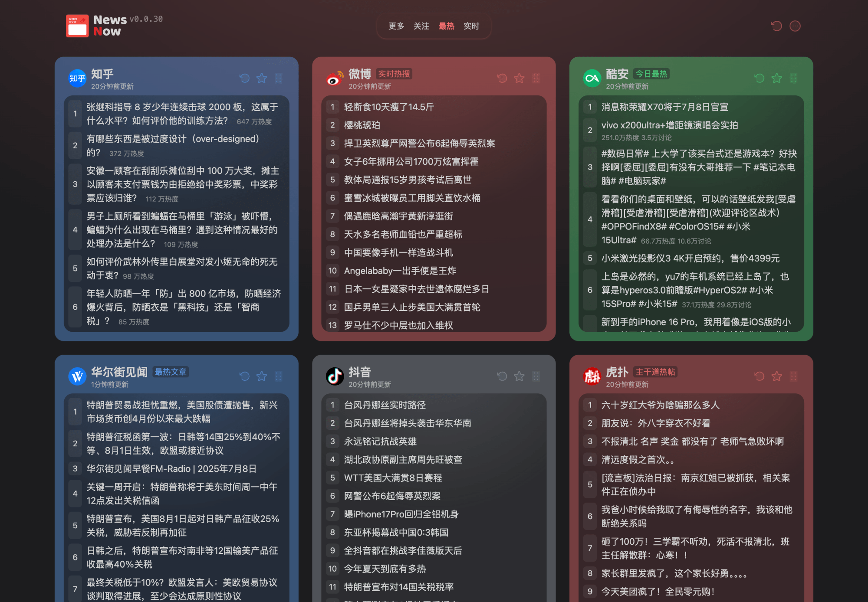Open 今年夏天到底有多热 item

pyautogui.click(x=434, y=569)
